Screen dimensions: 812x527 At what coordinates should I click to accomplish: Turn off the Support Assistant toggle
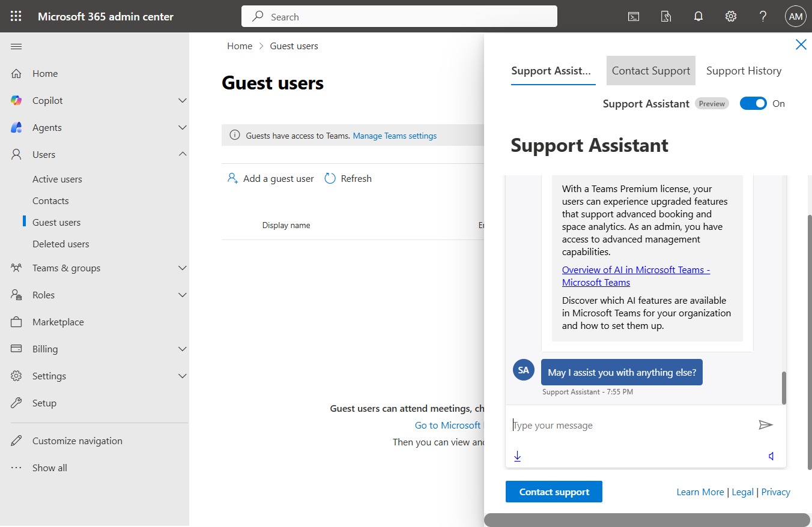(753, 103)
